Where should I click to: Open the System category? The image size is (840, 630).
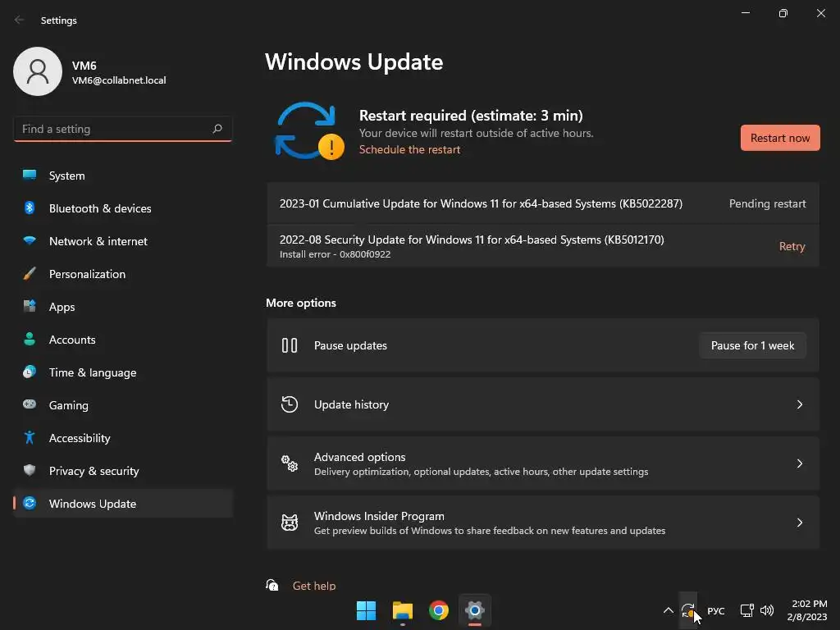click(123, 176)
